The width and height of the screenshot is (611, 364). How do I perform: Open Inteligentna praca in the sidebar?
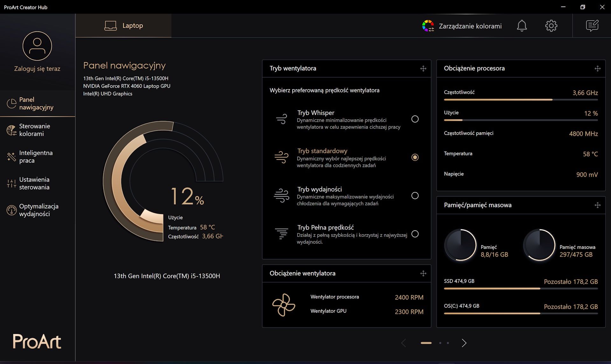point(38,157)
